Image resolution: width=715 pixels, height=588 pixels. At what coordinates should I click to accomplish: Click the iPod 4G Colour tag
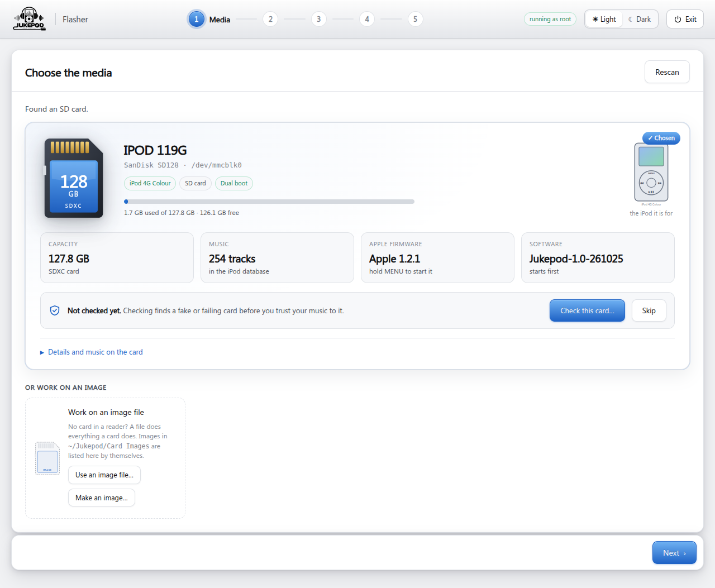150,183
